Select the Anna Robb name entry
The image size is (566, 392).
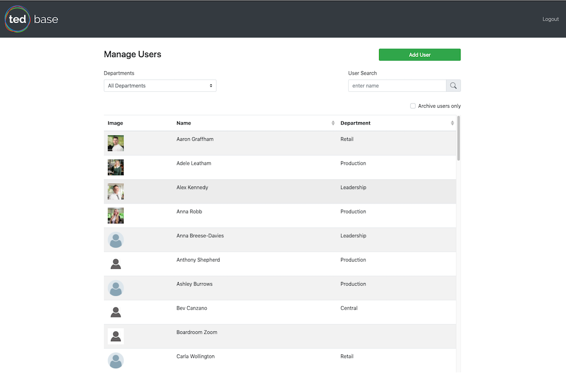click(x=189, y=212)
